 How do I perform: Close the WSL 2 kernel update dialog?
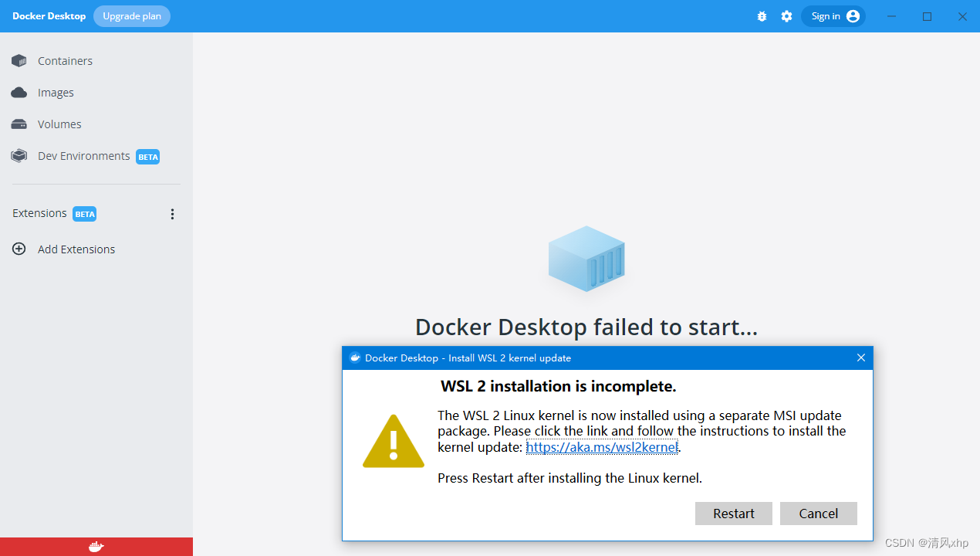coord(861,358)
